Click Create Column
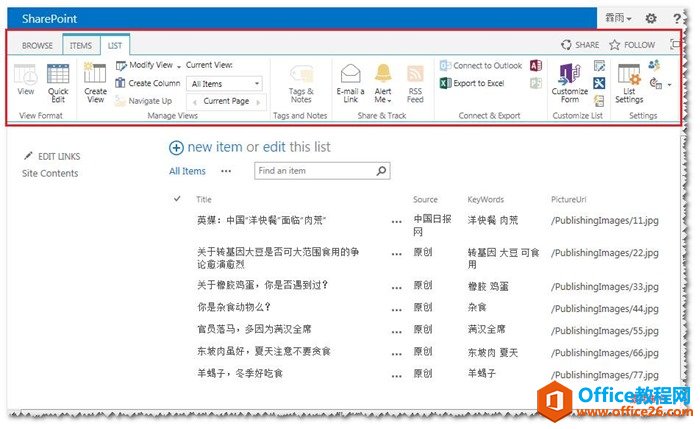 click(148, 83)
